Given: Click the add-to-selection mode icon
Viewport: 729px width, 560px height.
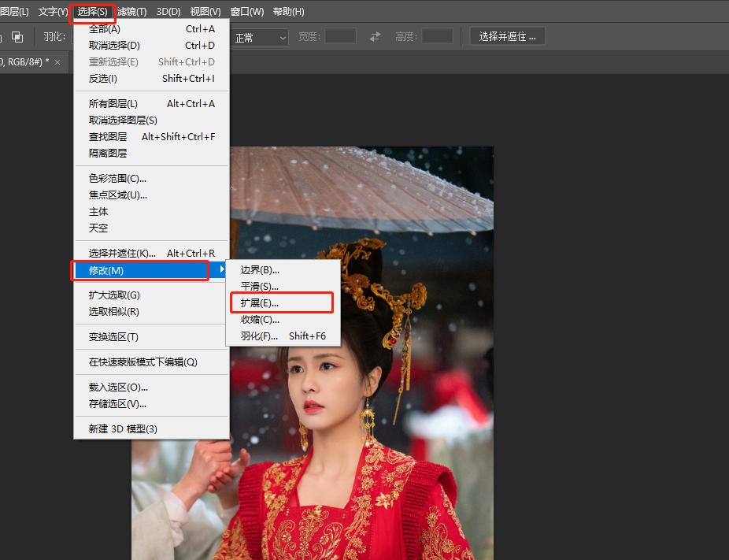Looking at the screenshot, I should tap(19, 36).
